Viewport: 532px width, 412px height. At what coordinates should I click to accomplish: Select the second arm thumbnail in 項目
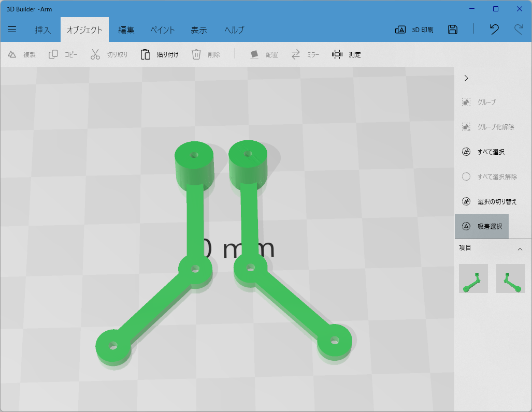[511, 278]
